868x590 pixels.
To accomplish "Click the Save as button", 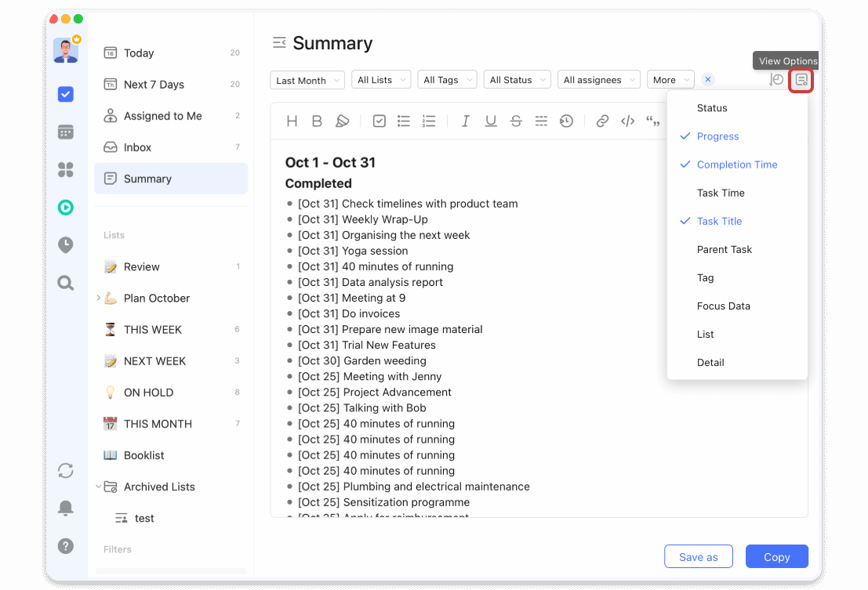I will pos(698,556).
